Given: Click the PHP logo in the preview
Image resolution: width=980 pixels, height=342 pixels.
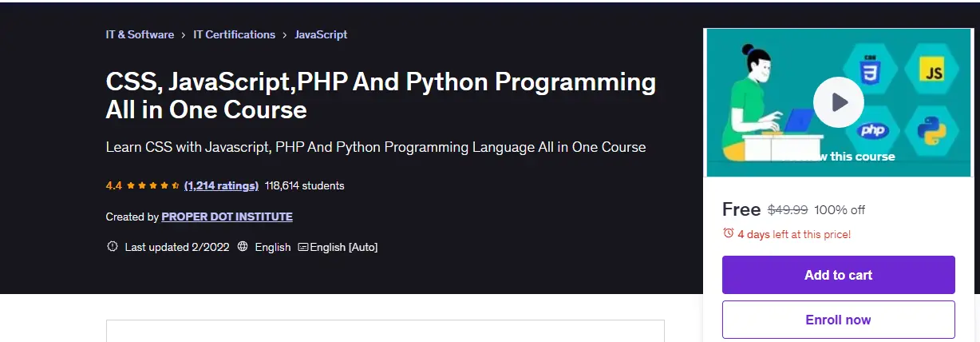Looking at the screenshot, I should 872,131.
